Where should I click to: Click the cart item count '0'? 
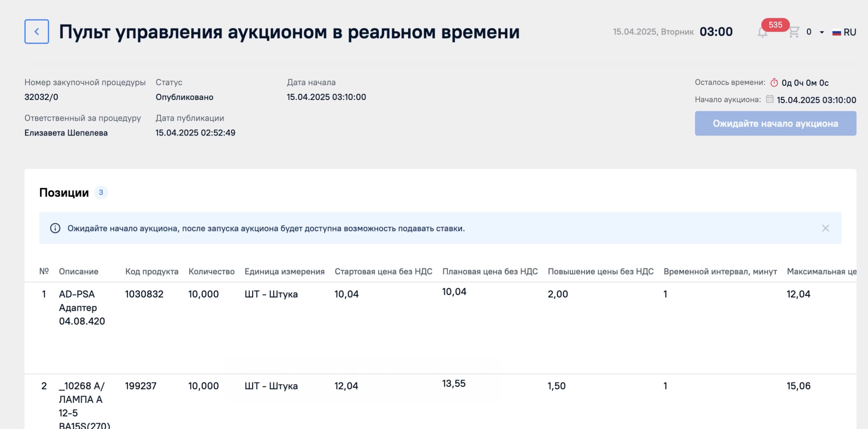point(809,32)
